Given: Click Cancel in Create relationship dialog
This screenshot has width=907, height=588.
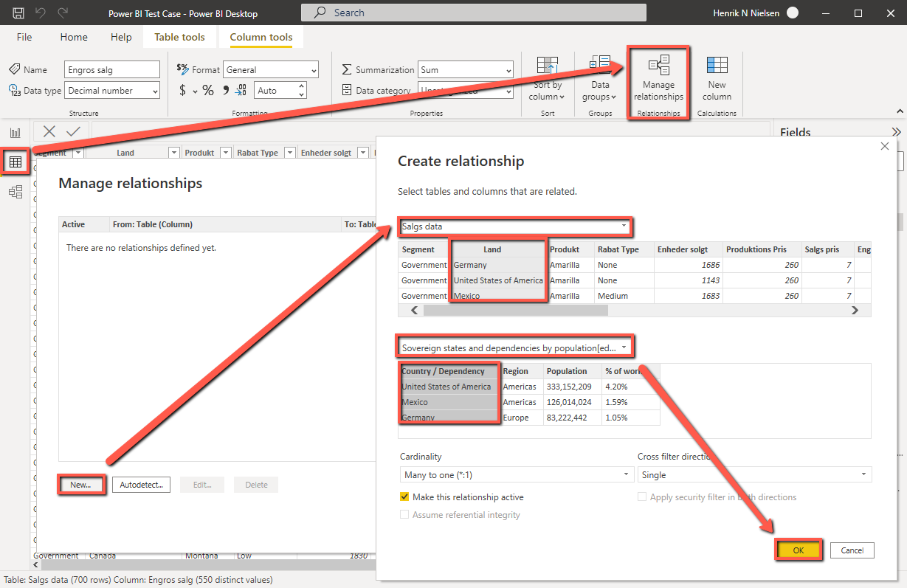Looking at the screenshot, I should (x=852, y=550).
